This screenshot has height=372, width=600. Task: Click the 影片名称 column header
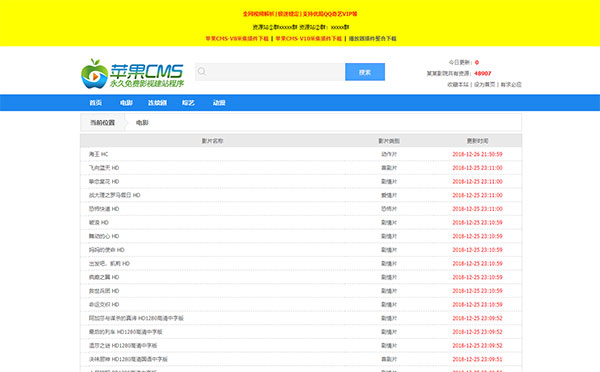[x=212, y=141]
